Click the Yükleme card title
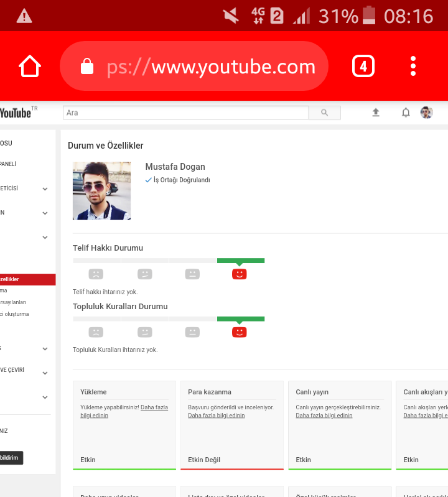Viewport: 448px width, 497px height. pyautogui.click(x=93, y=392)
